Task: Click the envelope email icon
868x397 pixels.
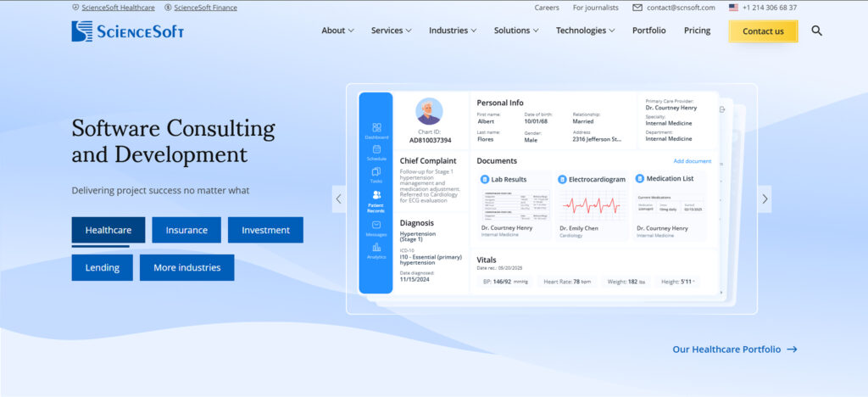Action: [x=637, y=8]
